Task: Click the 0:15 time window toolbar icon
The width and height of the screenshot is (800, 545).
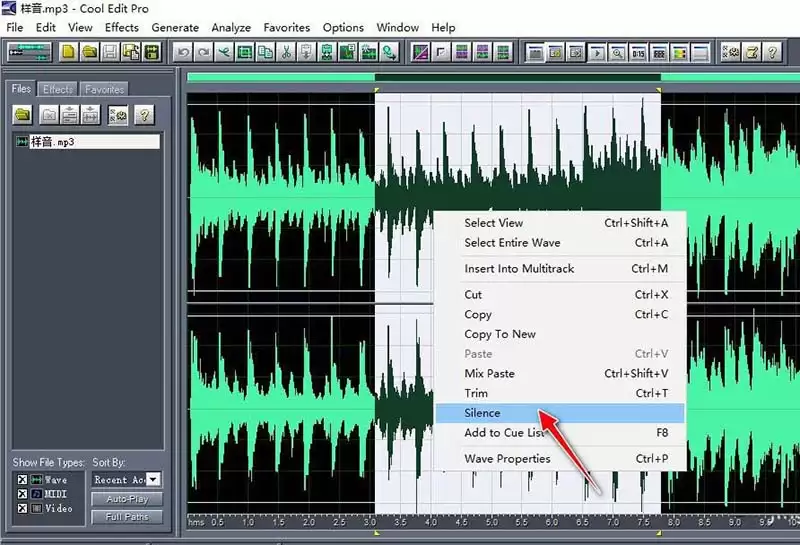Action: (638, 52)
